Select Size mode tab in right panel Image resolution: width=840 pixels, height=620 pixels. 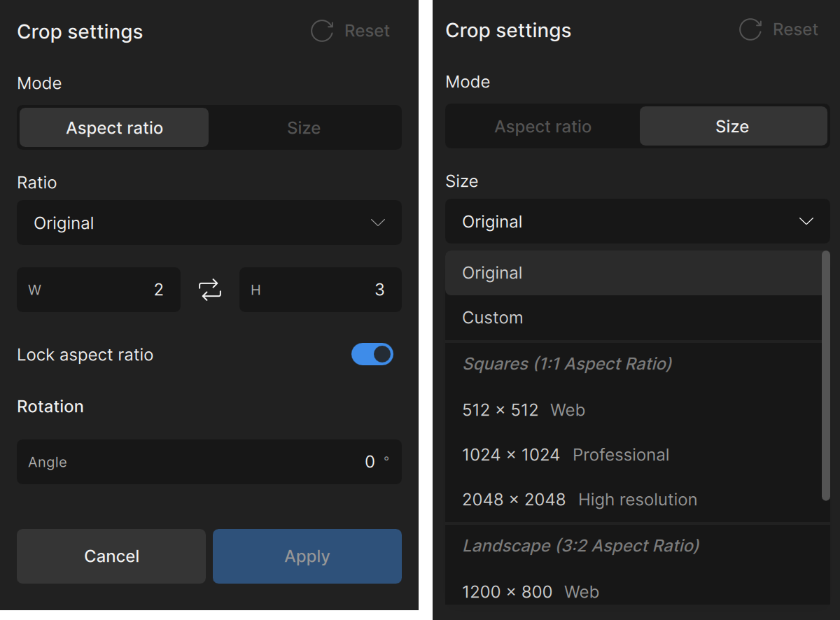(732, 127)
